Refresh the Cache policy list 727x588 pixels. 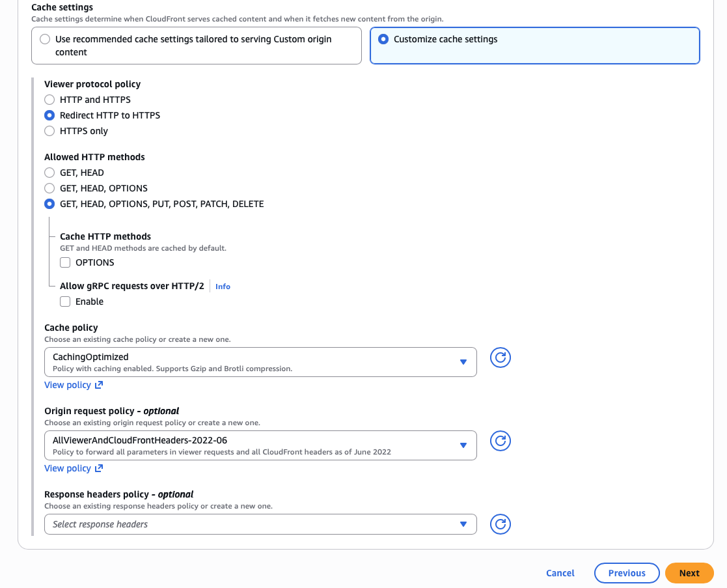[500, 357]
